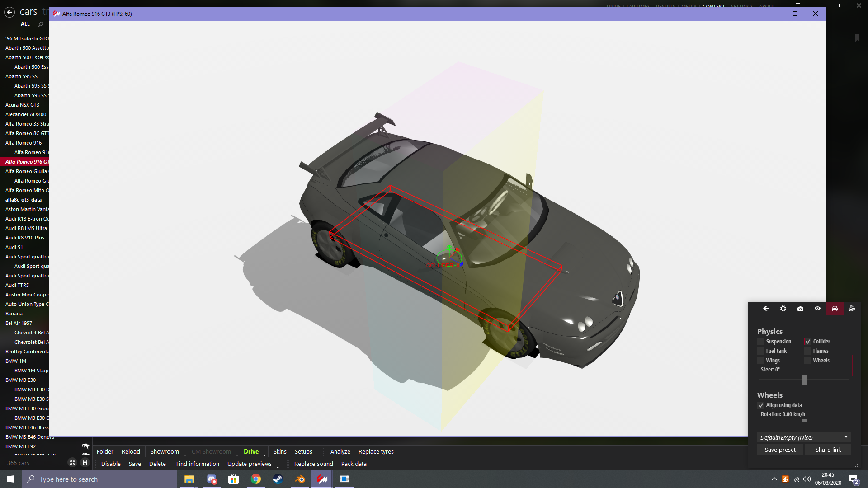Click the volume speaker tray icon
Viewport: 868px width, 488px height.
pyautogui.click(x=807, y=479)
